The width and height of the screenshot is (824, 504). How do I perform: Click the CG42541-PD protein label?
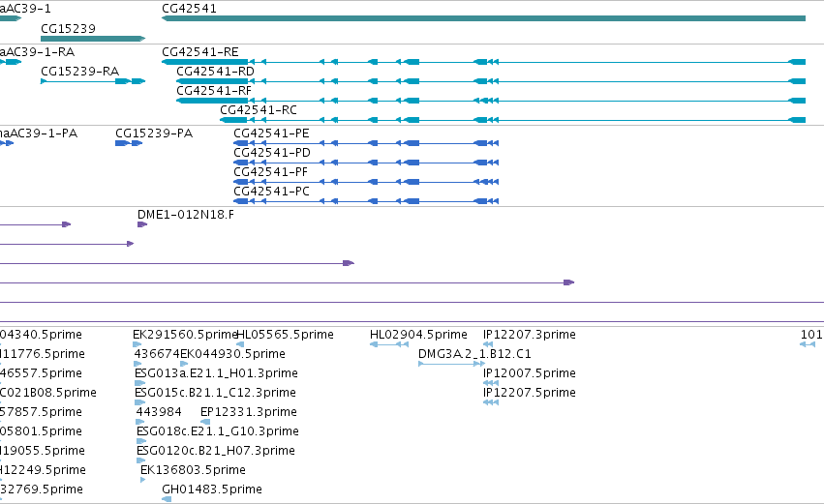272,153
